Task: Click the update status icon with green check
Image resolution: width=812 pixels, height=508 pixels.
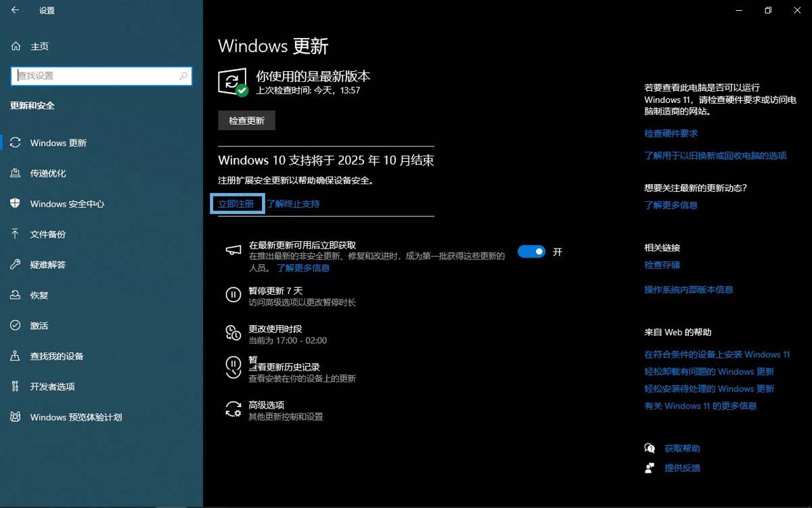Action: click(x=233, y=82)
